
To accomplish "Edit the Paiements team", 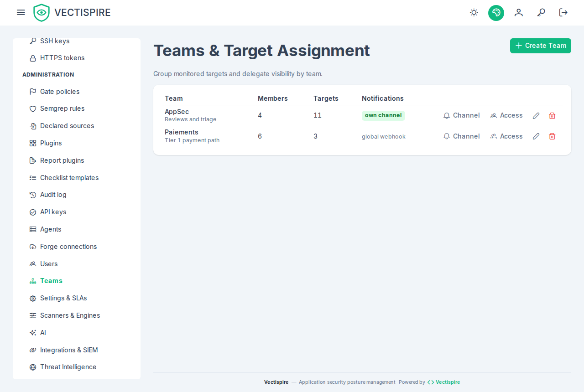I will [536, 136].
